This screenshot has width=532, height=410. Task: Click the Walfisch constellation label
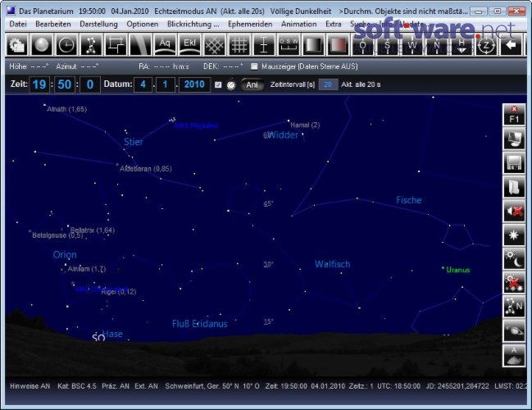(x=332, y=264)
